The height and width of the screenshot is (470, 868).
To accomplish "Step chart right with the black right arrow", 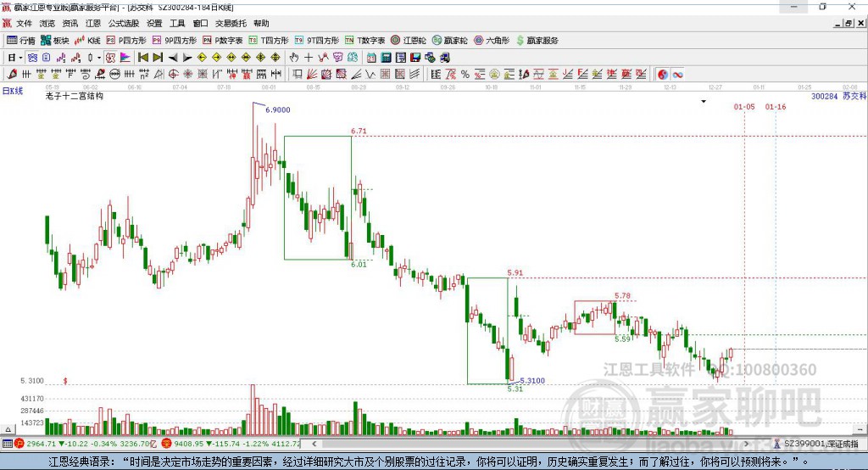I will (187, 58).
